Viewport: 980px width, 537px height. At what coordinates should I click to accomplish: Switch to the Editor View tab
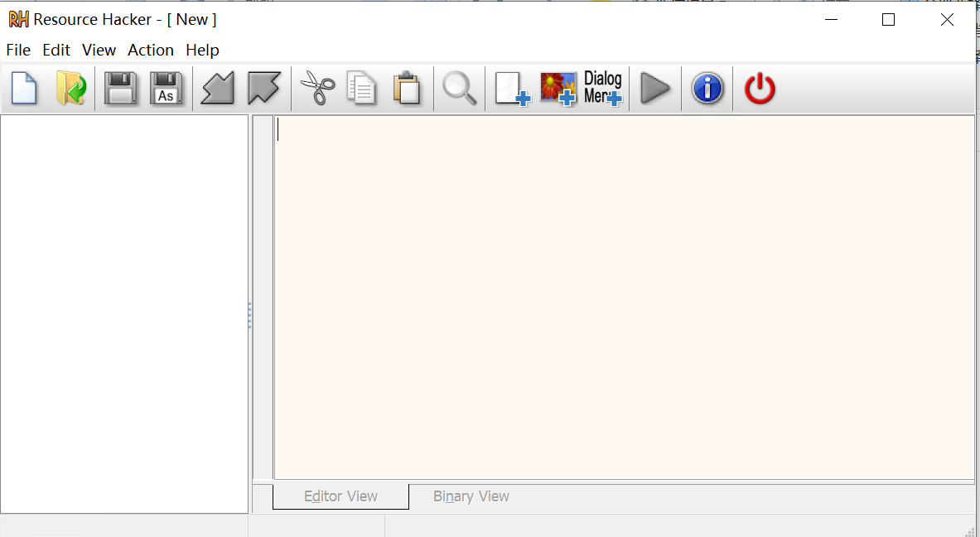click(x=340, y=496)
